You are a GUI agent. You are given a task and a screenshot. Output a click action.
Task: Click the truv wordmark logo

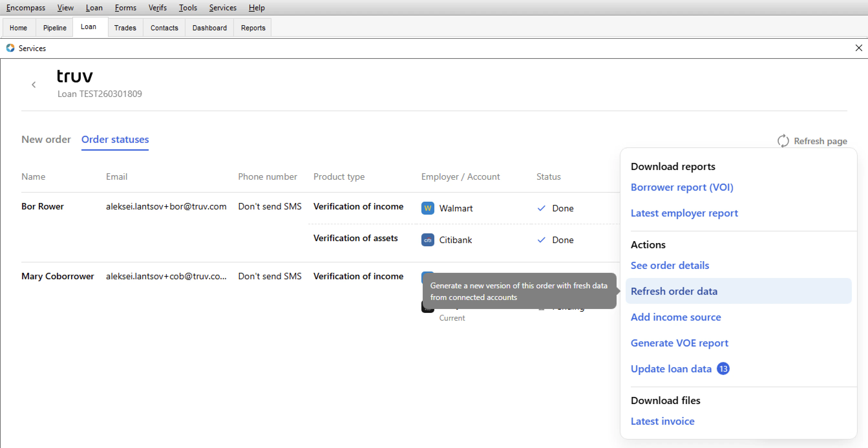[74, 77]
